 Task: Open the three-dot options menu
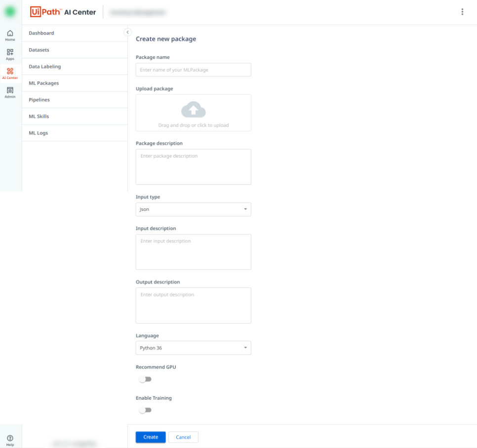point(462,12)
